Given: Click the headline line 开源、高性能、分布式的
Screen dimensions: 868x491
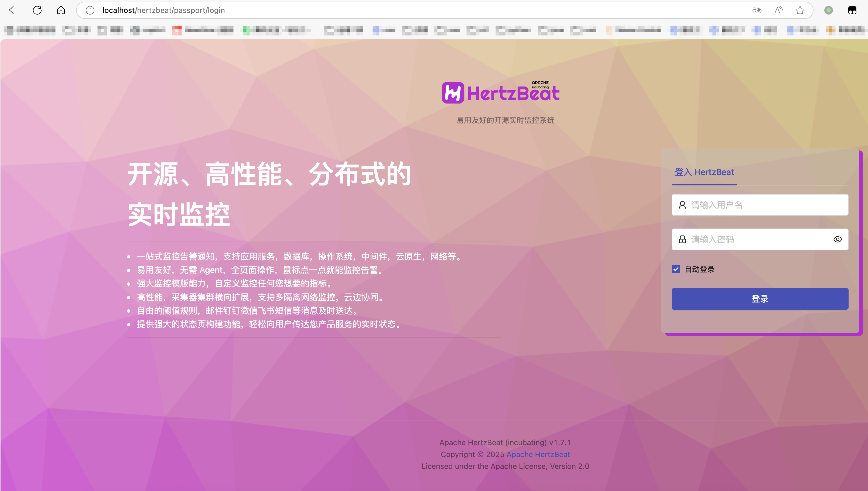Looking at the screenshot, I should (269, 174).
